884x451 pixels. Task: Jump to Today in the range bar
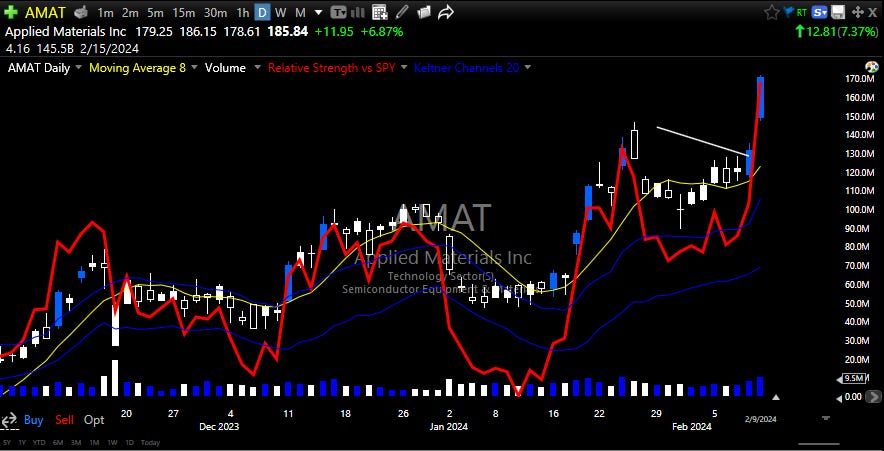click(x=150, y=443)
